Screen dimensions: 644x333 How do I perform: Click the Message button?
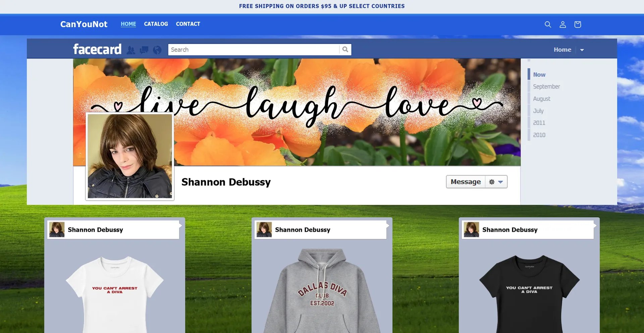[466, 182]
